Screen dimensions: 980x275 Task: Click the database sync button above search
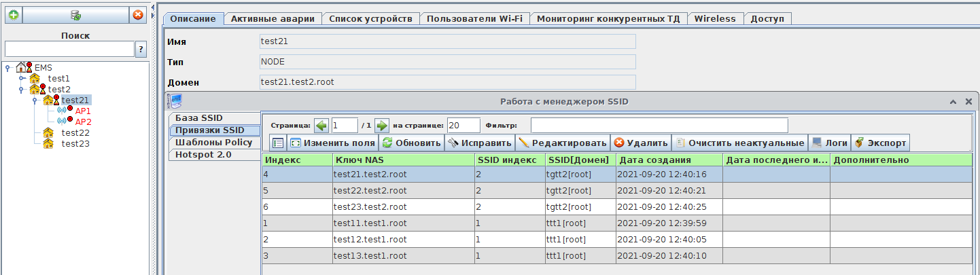[x=75, y=15]
